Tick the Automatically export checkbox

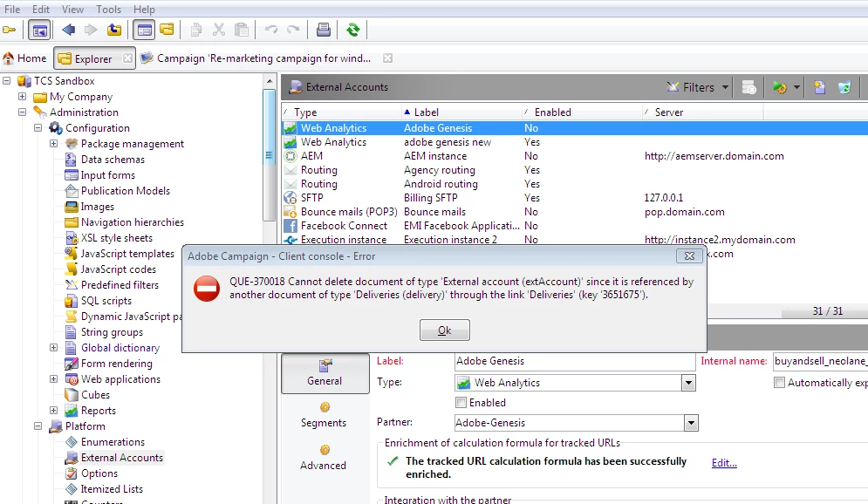[x=779, y=382]
